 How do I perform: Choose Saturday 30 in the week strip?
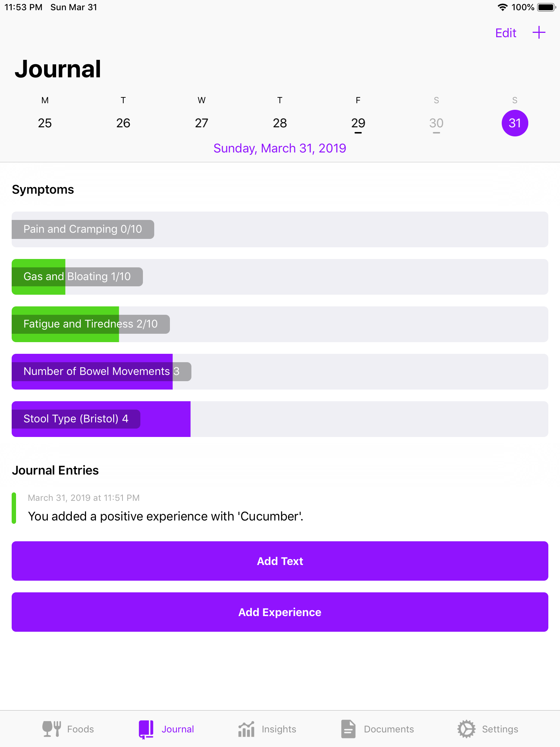point(436,123)
